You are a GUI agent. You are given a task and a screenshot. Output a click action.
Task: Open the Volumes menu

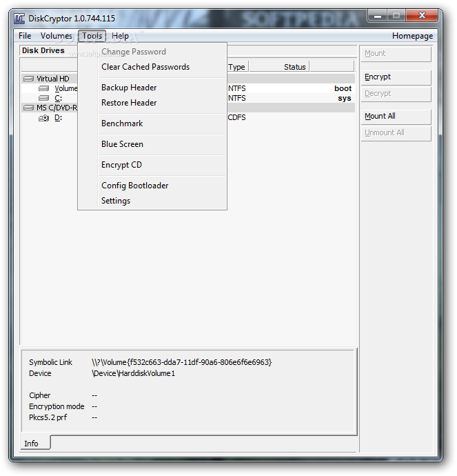click(57, 36)
